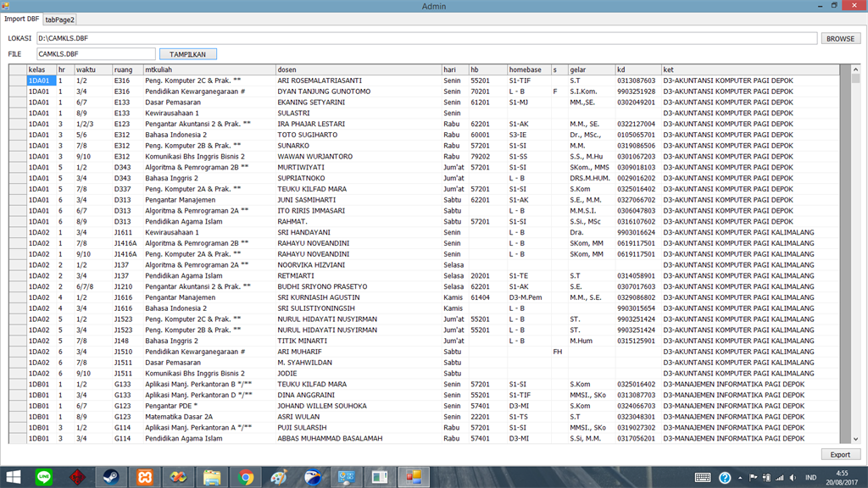Open the monitor settings taskbar icon
Image resolution: width=868 pixels, height=488 pixels.
[347, 477]
